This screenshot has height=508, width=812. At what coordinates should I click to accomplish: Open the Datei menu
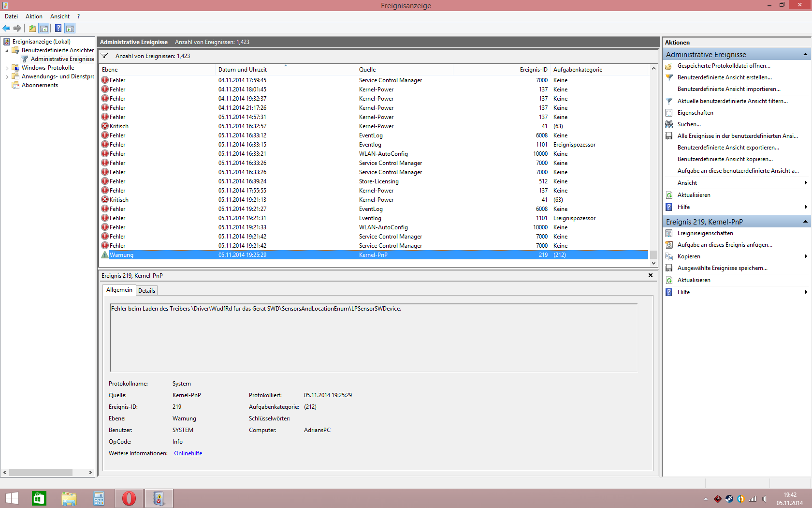click(11, 16)
